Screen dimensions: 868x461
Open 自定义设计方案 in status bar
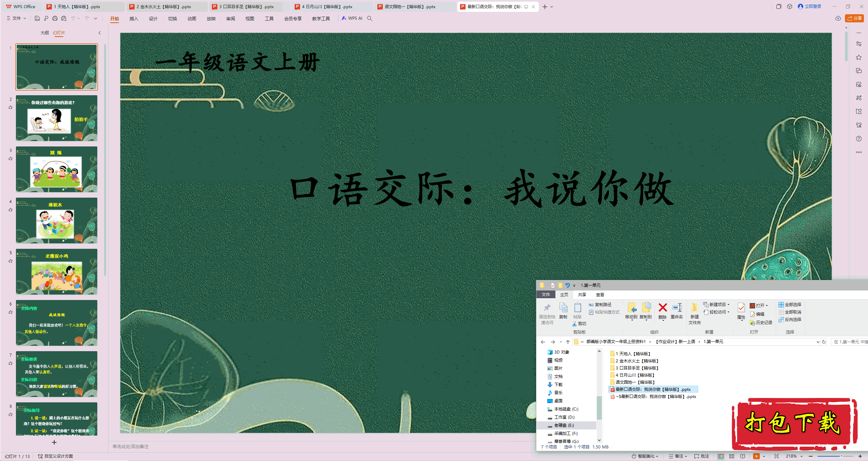pyautogui.click(x=56, y=456)
